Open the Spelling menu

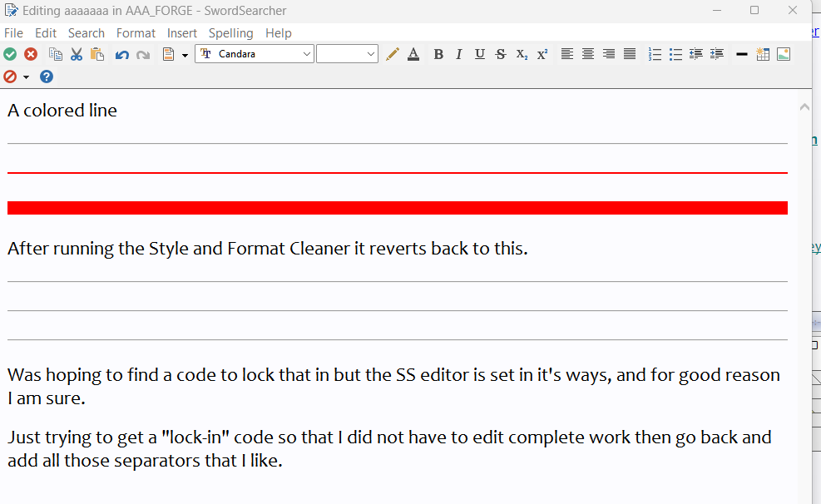point(231,33)
